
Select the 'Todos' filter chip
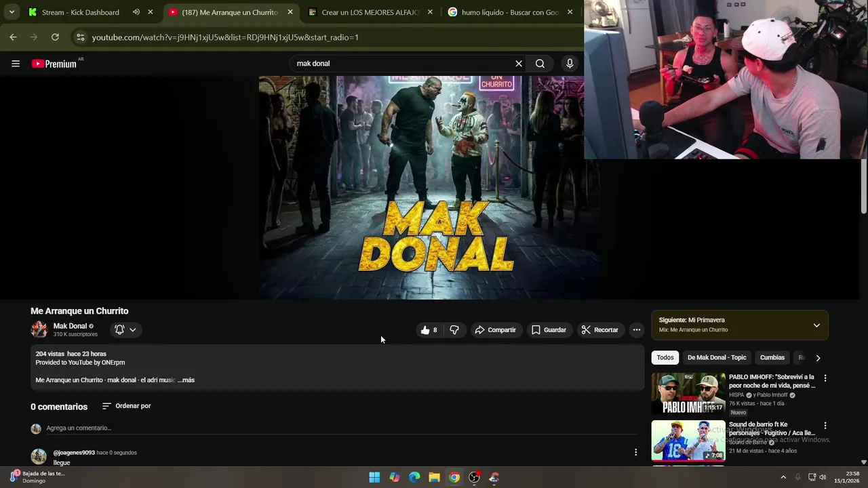point(665,358)
